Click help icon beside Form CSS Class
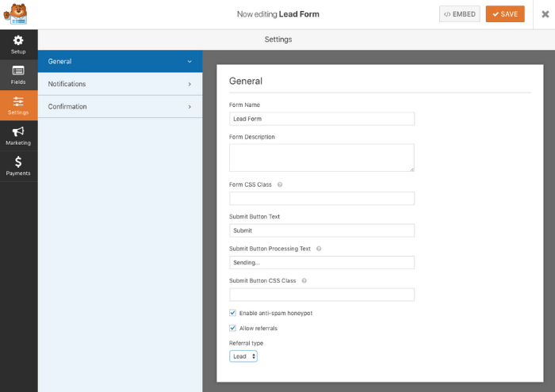Image resolution: width=555 pixels, height=392 pixels. click(280, 185)
